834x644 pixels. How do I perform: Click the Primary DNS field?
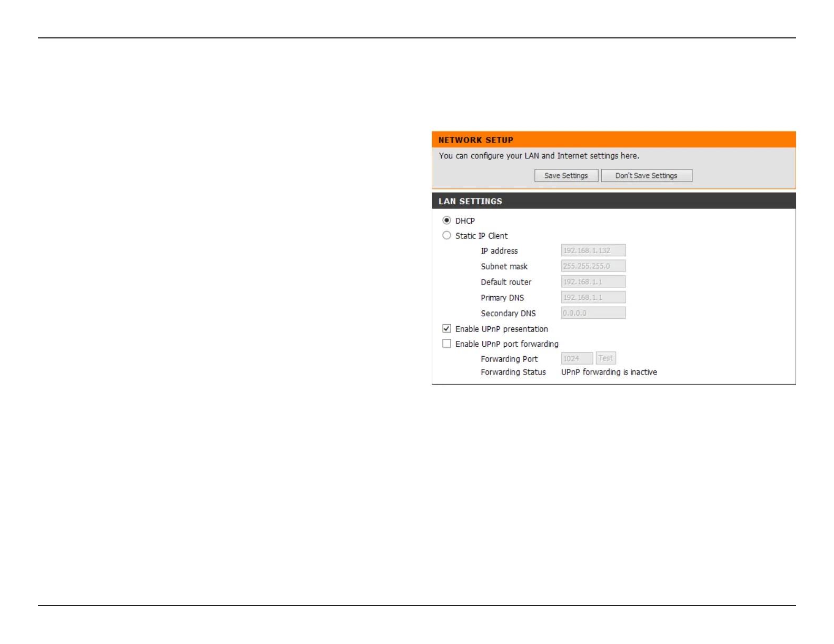593,297
